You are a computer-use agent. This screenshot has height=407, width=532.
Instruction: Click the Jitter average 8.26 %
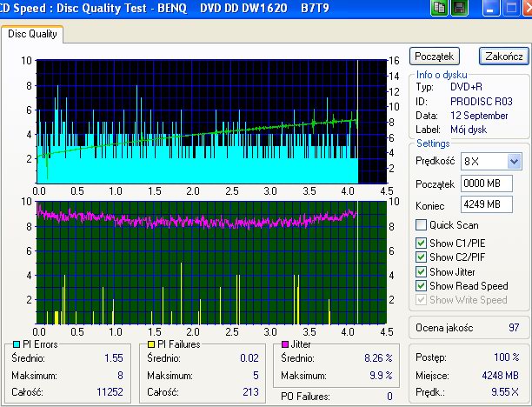click(x=378, y=358)
